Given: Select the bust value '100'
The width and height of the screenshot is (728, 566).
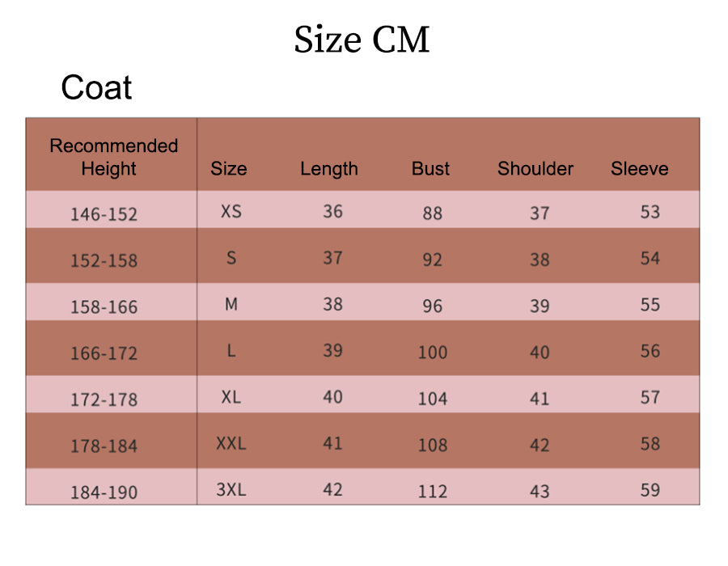Looking at the screenshot, I should 432,353.
